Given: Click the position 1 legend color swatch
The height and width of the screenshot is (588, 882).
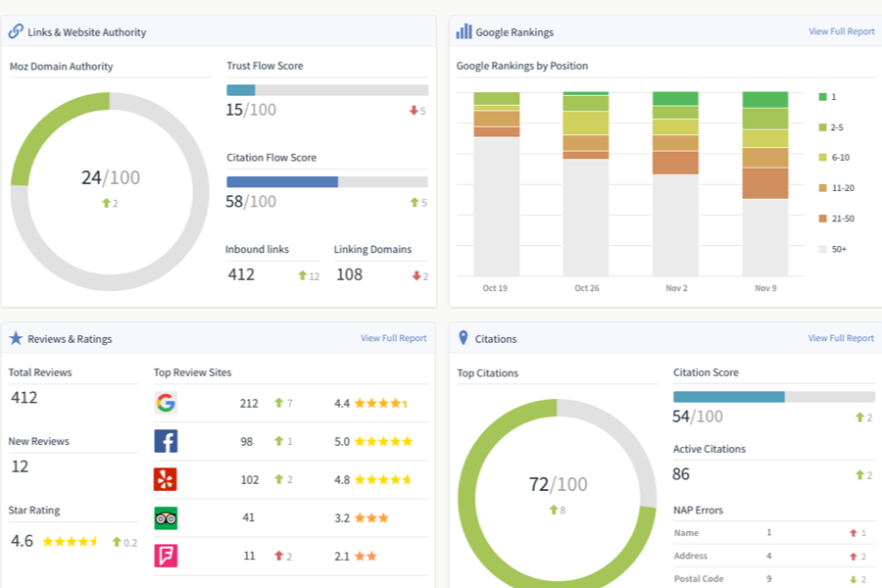Looking at the screenshot, I should coord(822,97).
